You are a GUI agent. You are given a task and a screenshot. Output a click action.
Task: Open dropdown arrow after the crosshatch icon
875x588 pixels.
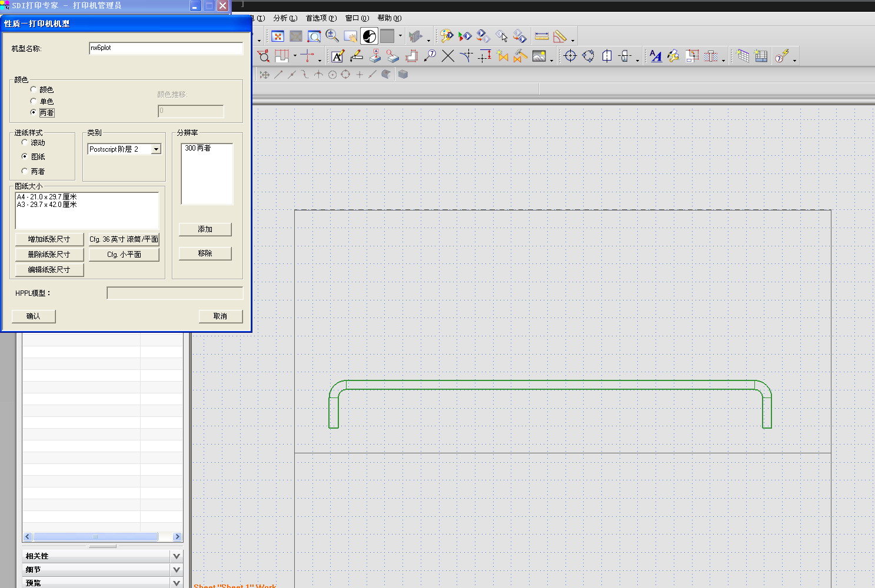[x=723, y=59]
